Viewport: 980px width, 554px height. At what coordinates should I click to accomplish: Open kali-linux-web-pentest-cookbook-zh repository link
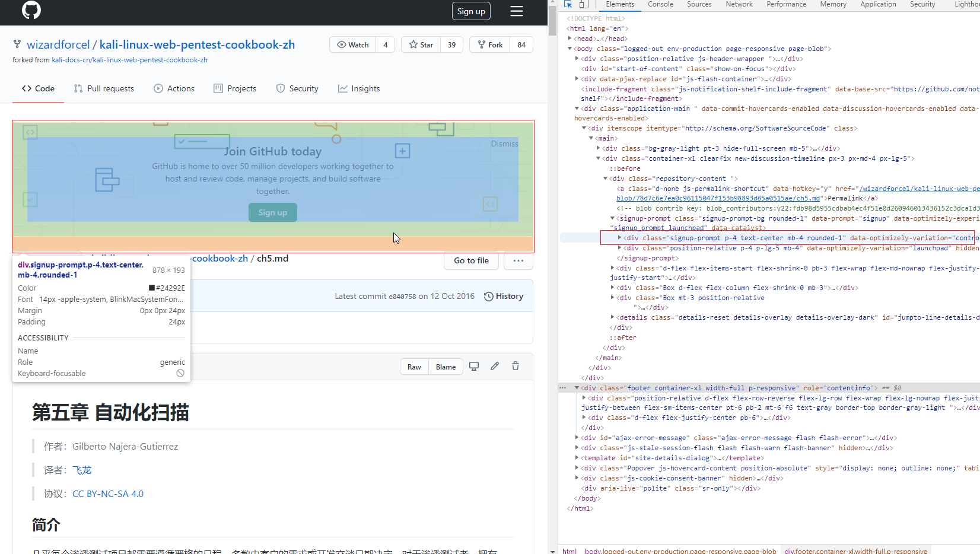point(197,44)
